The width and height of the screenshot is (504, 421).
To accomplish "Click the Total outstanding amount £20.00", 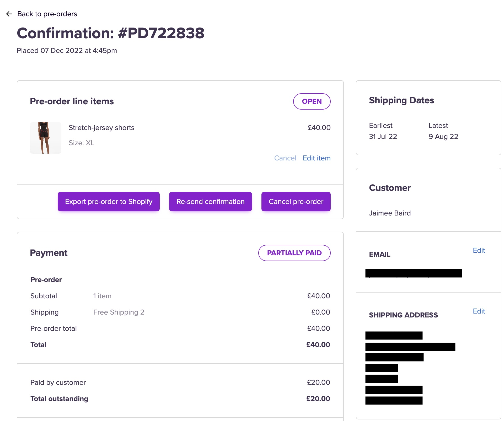I will 318,399.
